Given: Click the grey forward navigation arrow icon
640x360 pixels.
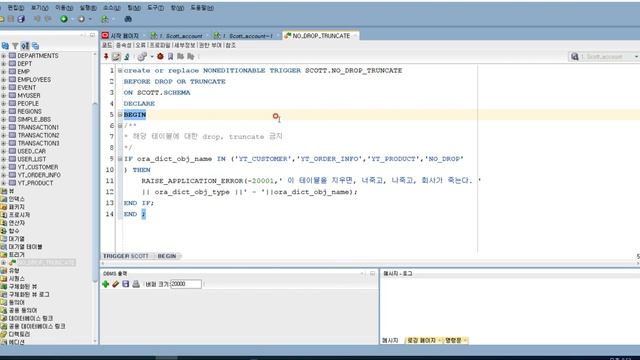Looking at the screenshot, I should point(81,19).
